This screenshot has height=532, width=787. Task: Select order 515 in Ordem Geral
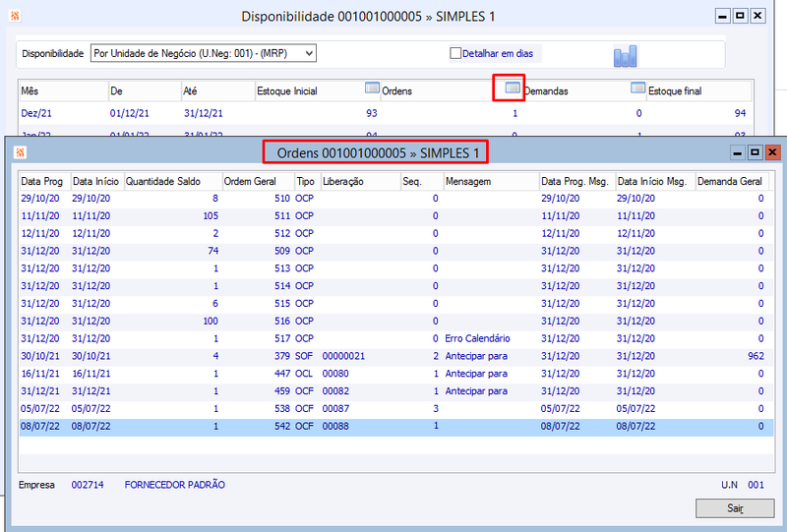(282, 304)
